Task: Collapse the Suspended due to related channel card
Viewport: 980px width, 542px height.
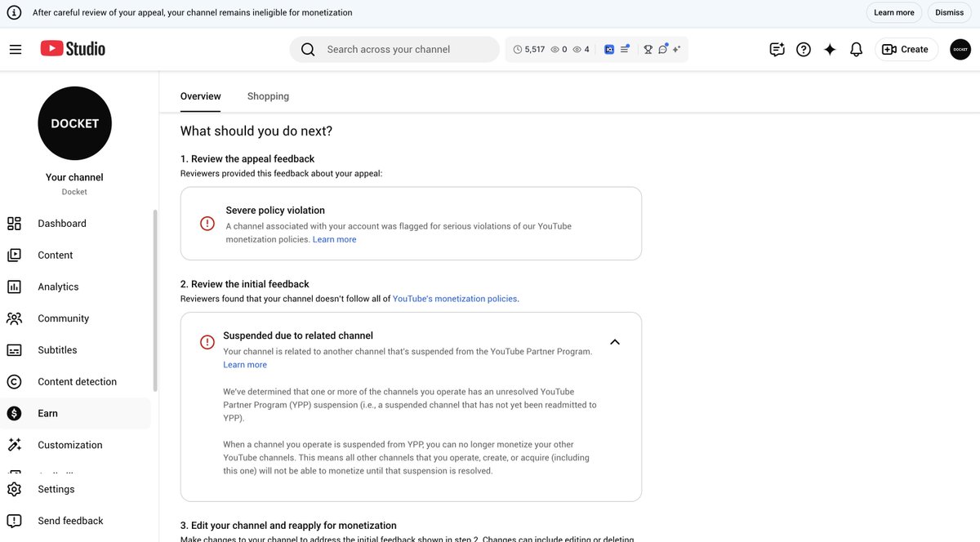Action: [x=615, y=342]
